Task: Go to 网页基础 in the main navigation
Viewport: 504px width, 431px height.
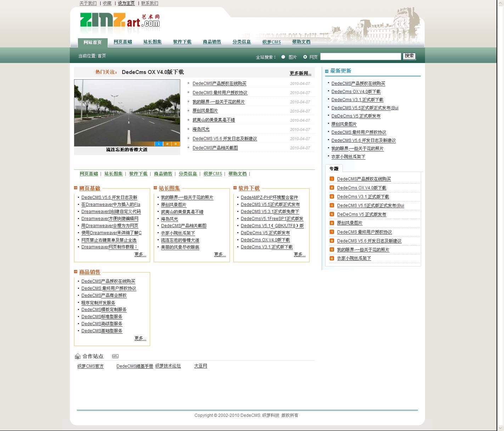Action: point(123,42)
